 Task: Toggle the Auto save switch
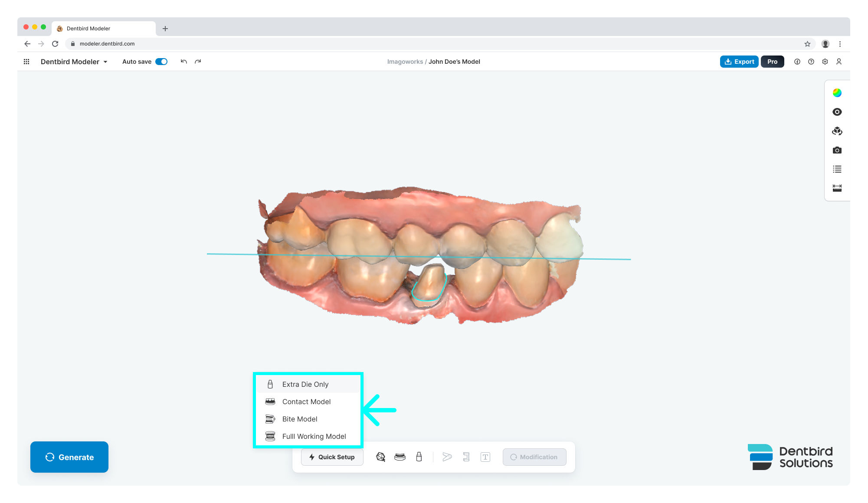(161, 62)
